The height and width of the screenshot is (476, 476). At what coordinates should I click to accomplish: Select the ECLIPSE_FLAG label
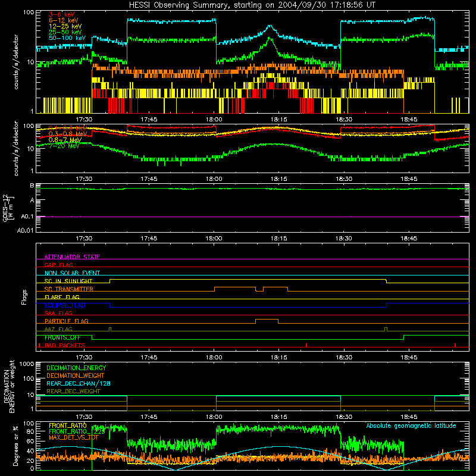(65, 305)
